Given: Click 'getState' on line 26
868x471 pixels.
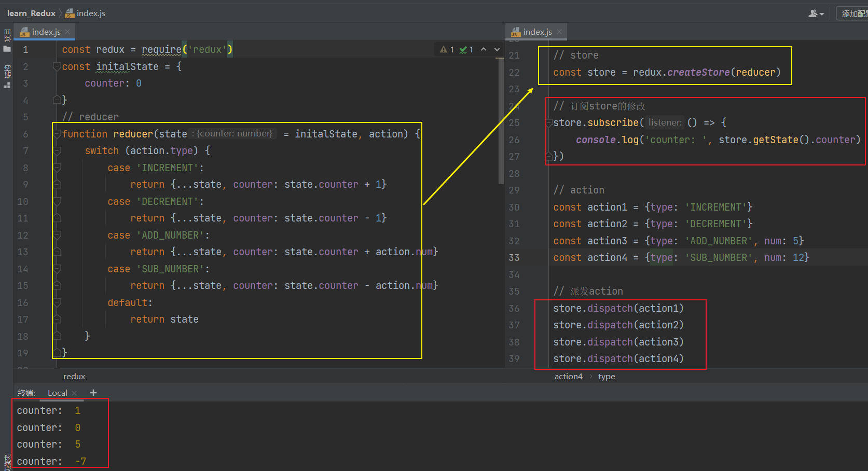Looking at the screenshot, I should tap(776, 140).
